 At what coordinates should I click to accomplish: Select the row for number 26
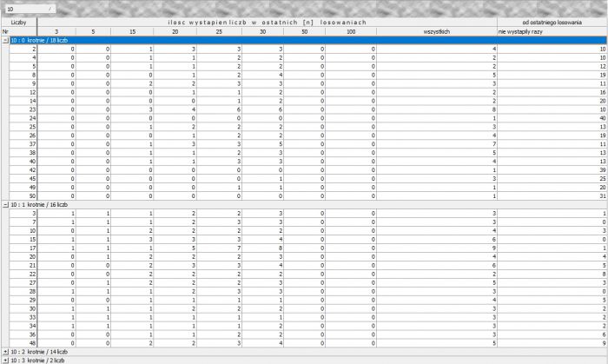307,136
